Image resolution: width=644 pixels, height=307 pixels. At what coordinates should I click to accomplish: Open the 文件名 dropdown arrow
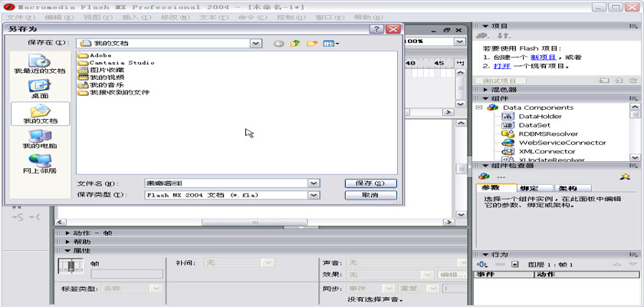click(x=314, y=183)
